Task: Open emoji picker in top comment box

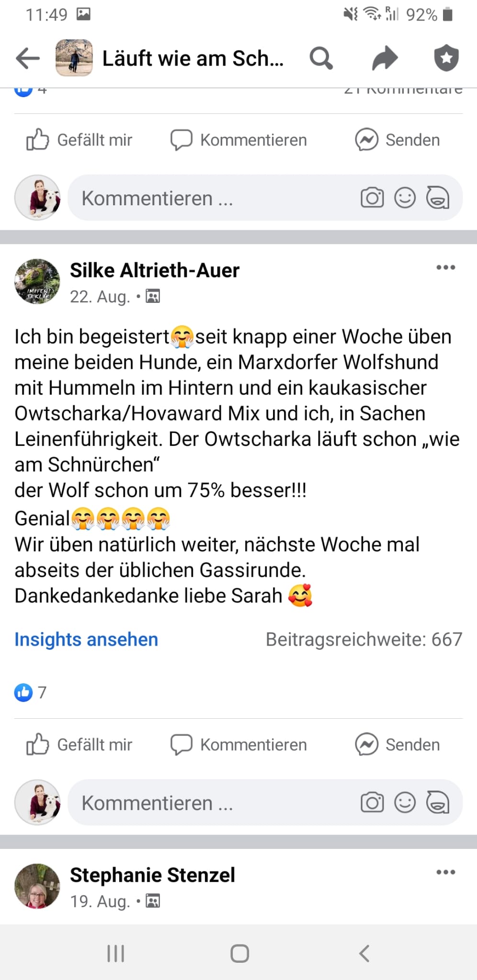Action: [405, 198]
